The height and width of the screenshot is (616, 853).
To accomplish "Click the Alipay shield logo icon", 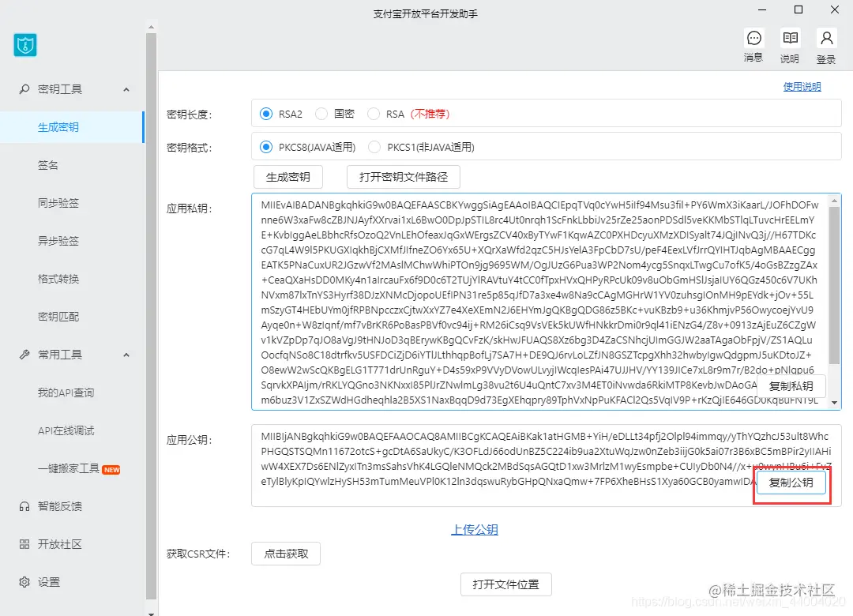I will [x=25, y=45].
